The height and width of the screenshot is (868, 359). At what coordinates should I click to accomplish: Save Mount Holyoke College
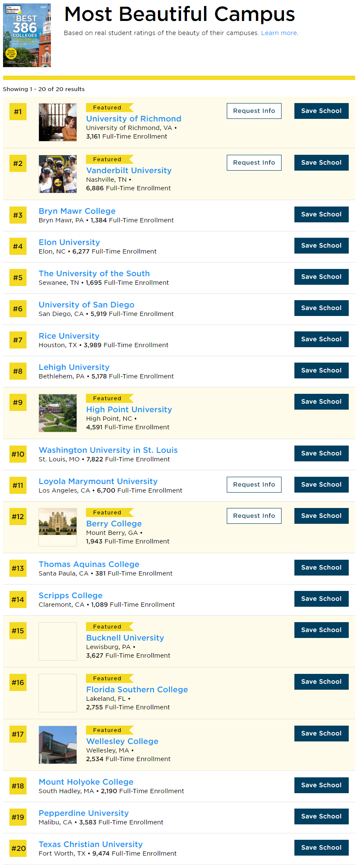tap(321, 785)
